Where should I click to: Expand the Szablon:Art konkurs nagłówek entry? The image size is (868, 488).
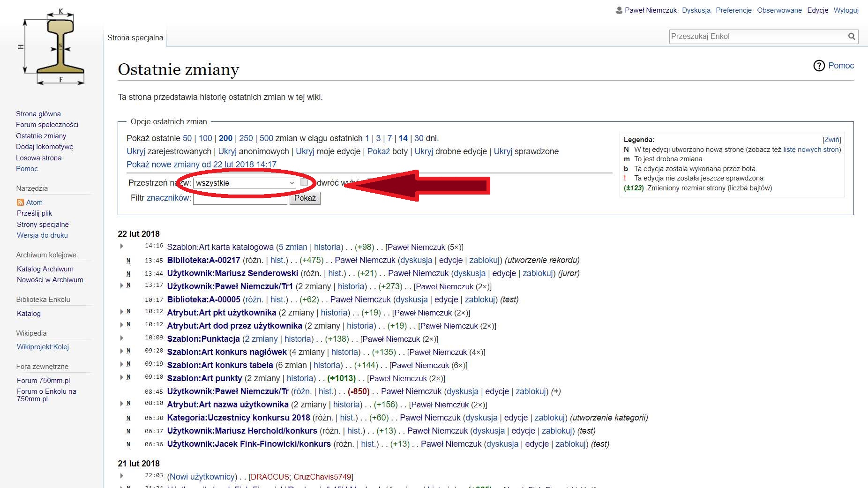[122, 351]
